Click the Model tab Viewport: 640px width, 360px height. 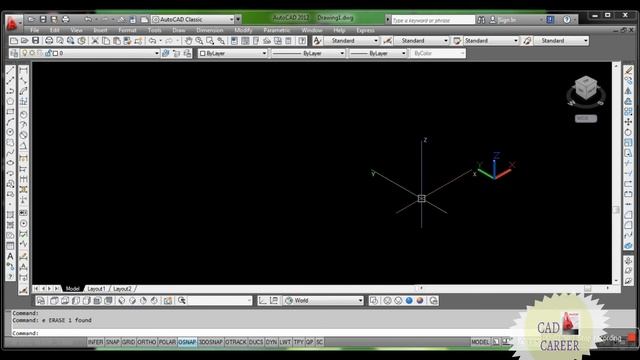[x=72, y=289]
